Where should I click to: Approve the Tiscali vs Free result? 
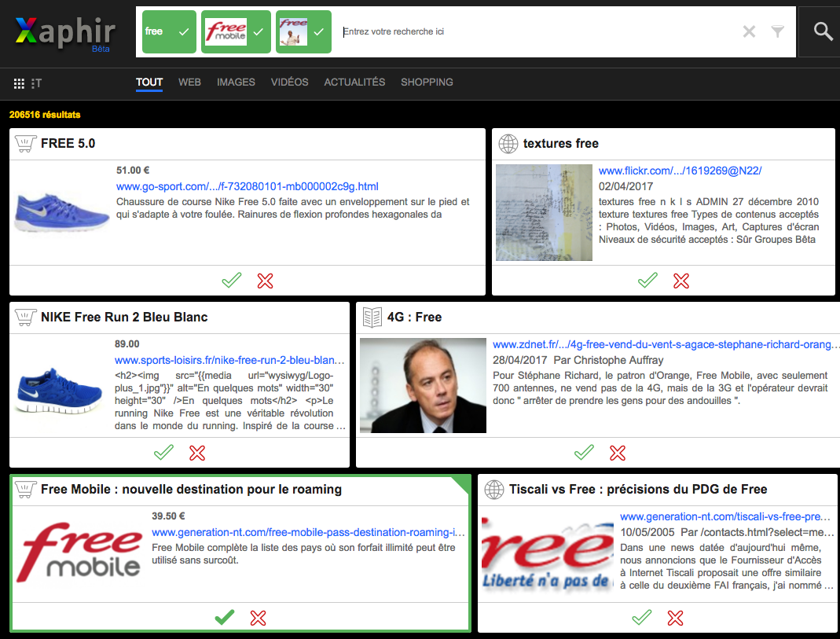click(x=642, y=617)
